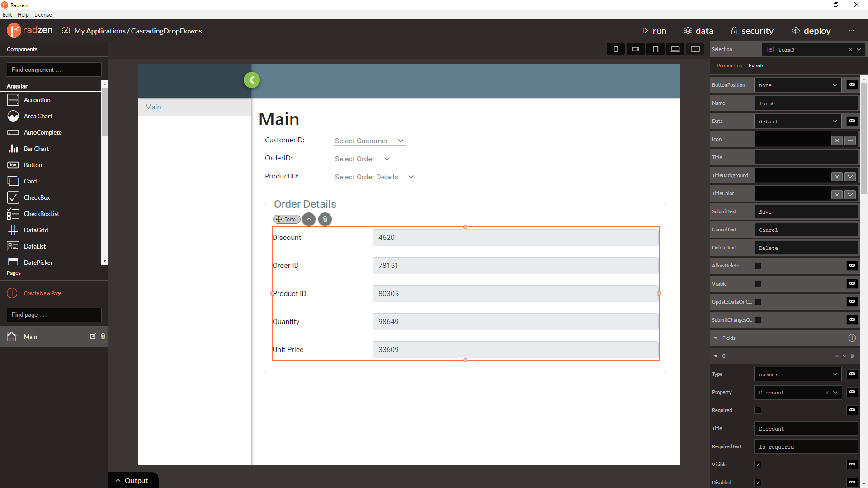Switch to the Events tab
Screen dimensions: 868x488
(756, 65)
